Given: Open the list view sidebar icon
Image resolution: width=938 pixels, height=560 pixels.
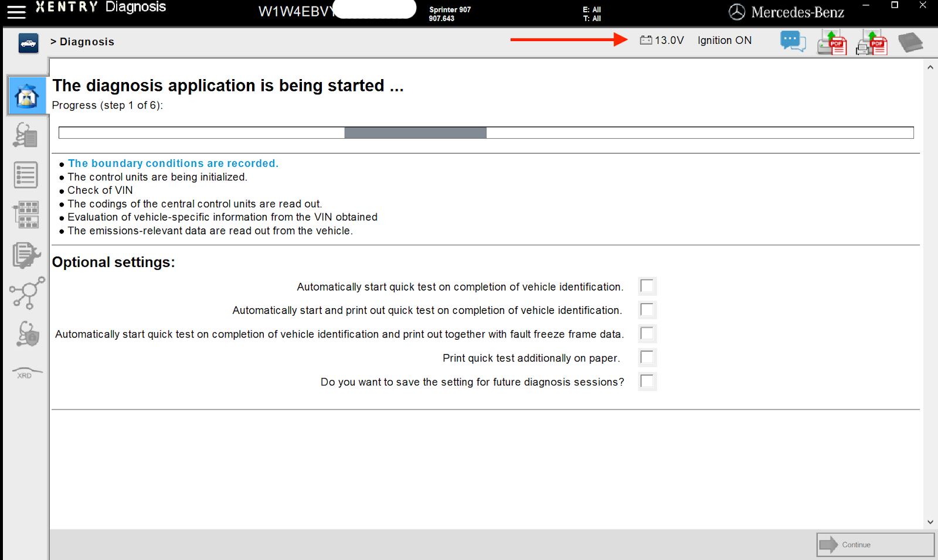Looking at the screenshot, I should tap(26, 175).
